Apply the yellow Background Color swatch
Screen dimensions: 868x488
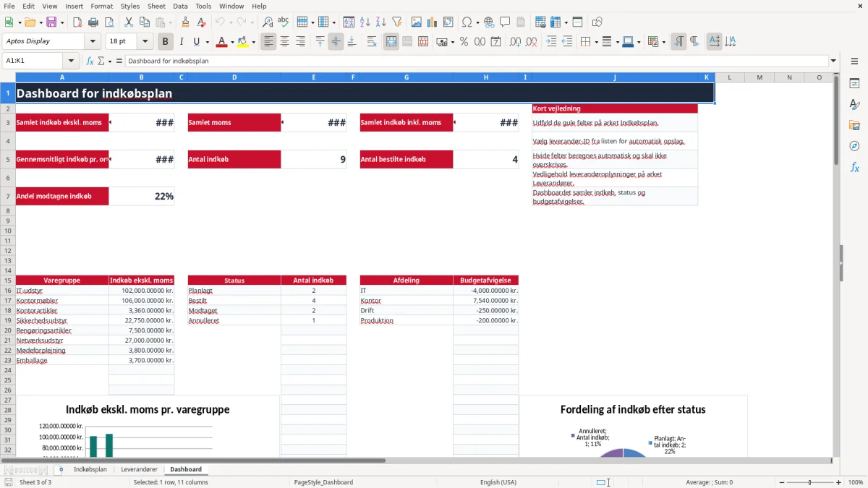point(243,42)
